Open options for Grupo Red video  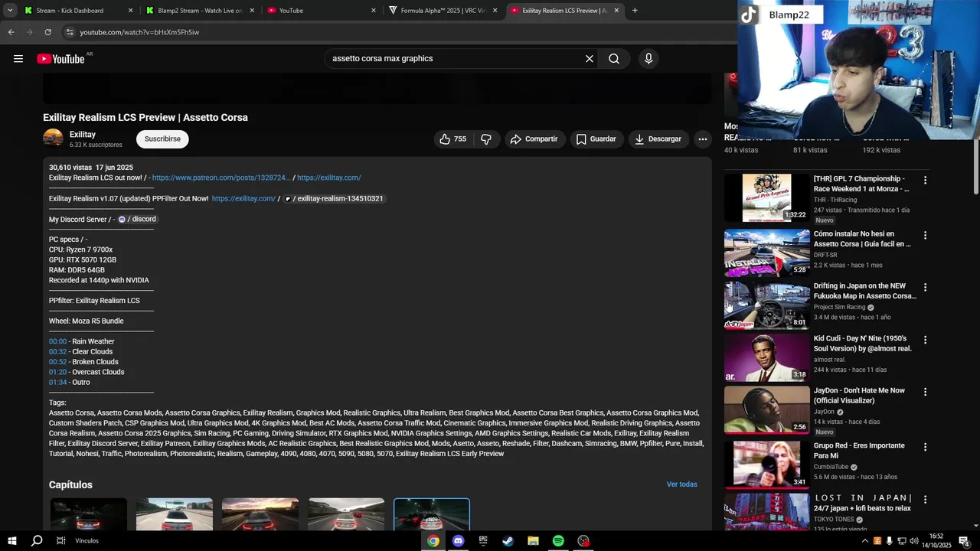(x=925, y=447)
